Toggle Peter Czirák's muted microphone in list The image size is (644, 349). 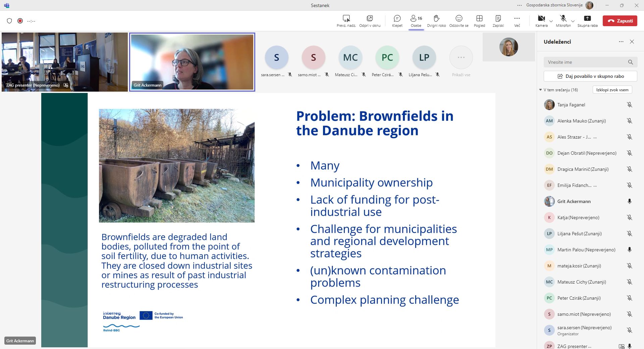630,298
